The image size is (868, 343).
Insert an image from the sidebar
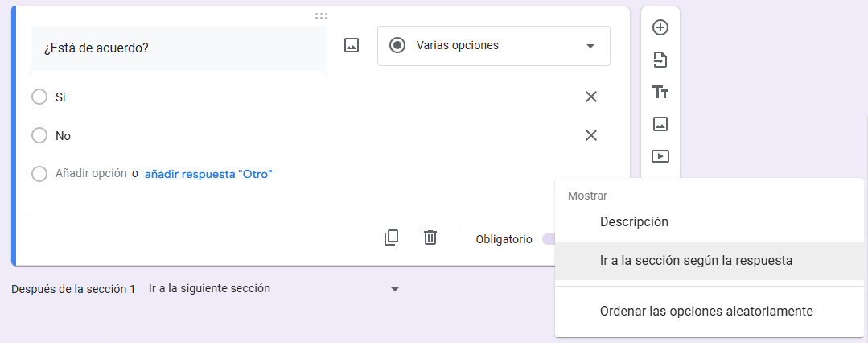click(660, 124)
